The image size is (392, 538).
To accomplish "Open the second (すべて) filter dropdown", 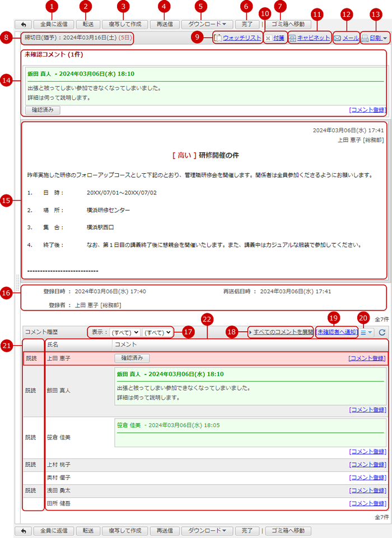I will [x=157, y=332].
